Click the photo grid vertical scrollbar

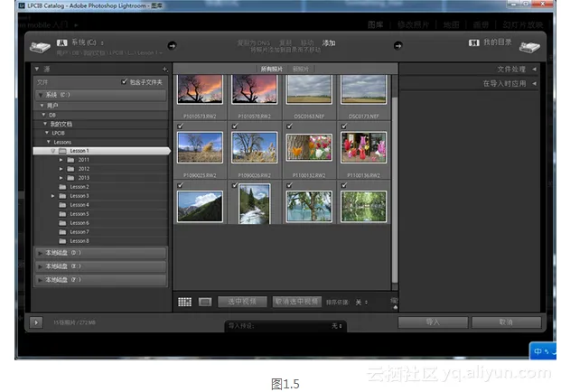click(x=395, y=190)
